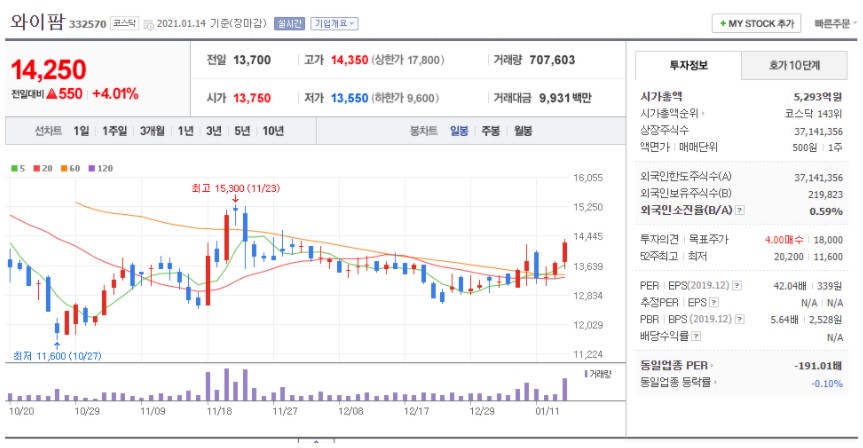Click the 52주최고 최저 value 20,200 11,600

(808, 256)
